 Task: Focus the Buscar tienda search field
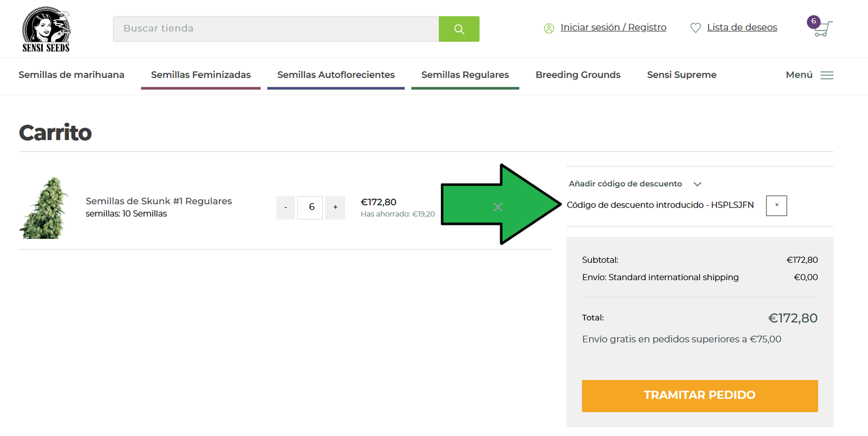(276, 29)
